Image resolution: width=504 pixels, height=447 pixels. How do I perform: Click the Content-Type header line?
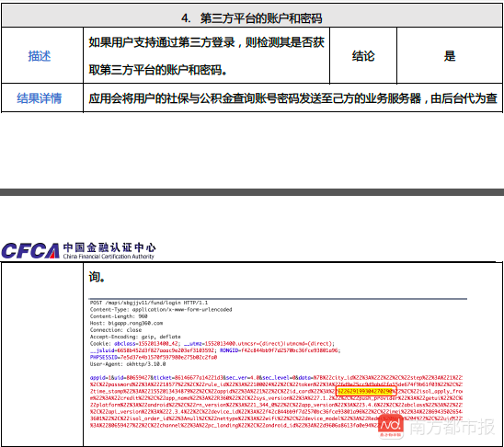[161, 309]
